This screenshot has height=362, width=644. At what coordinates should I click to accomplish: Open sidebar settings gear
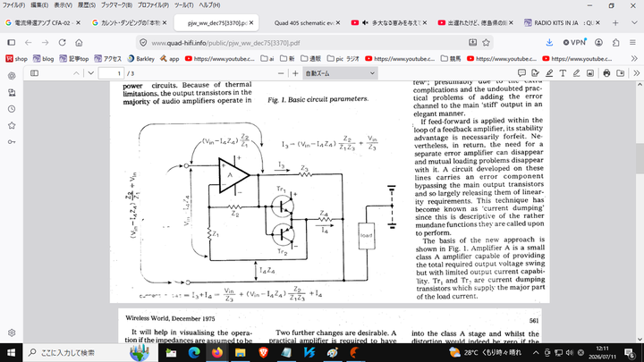(12, 333)
